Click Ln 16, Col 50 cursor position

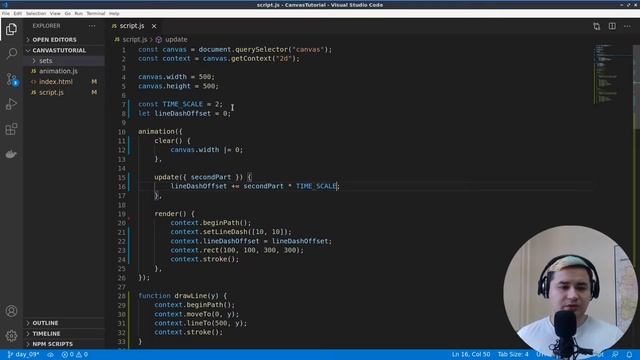point(471,354)
